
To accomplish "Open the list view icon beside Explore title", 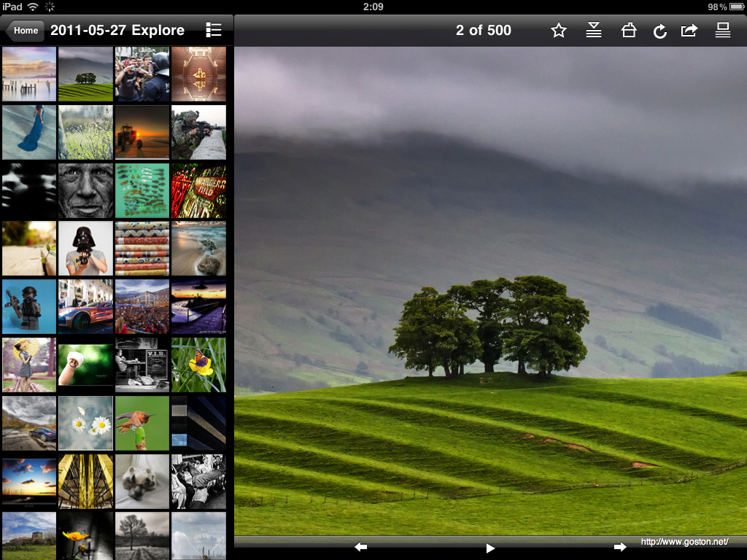I will click(214, 30).
